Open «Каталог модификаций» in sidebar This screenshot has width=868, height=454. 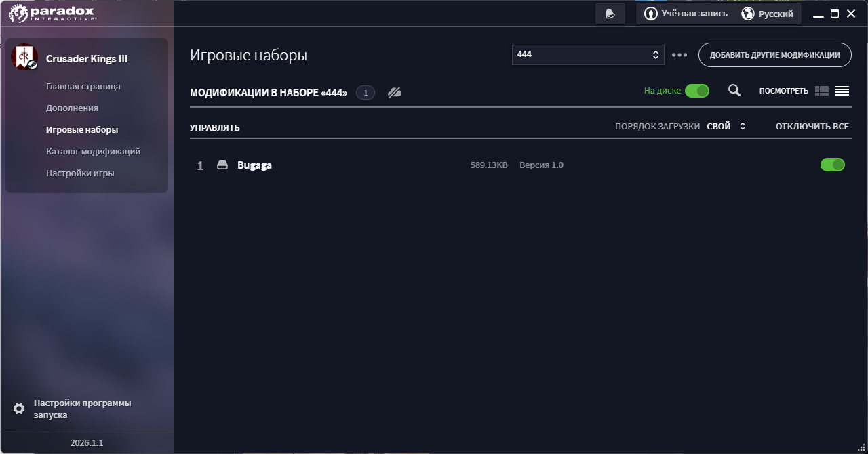point(93,152)
